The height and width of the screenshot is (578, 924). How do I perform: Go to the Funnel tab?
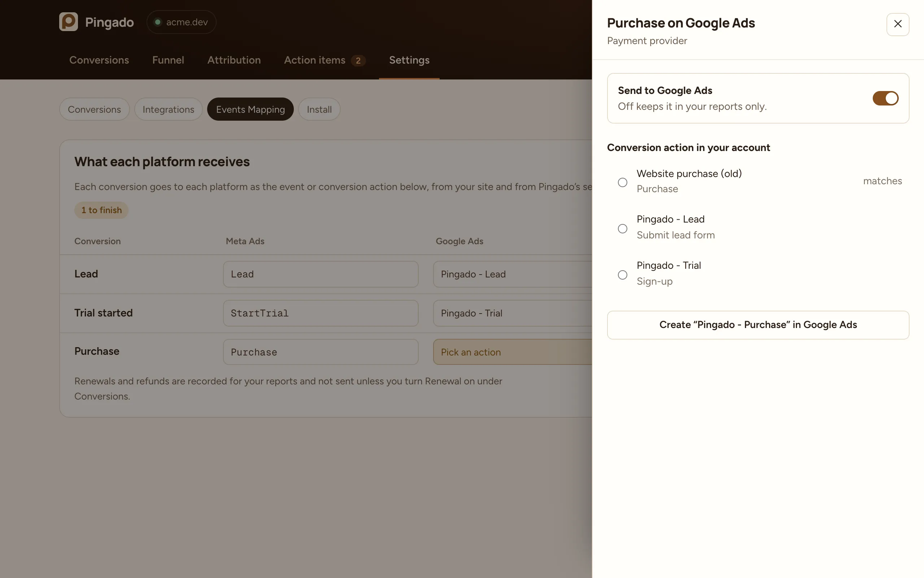168,60
